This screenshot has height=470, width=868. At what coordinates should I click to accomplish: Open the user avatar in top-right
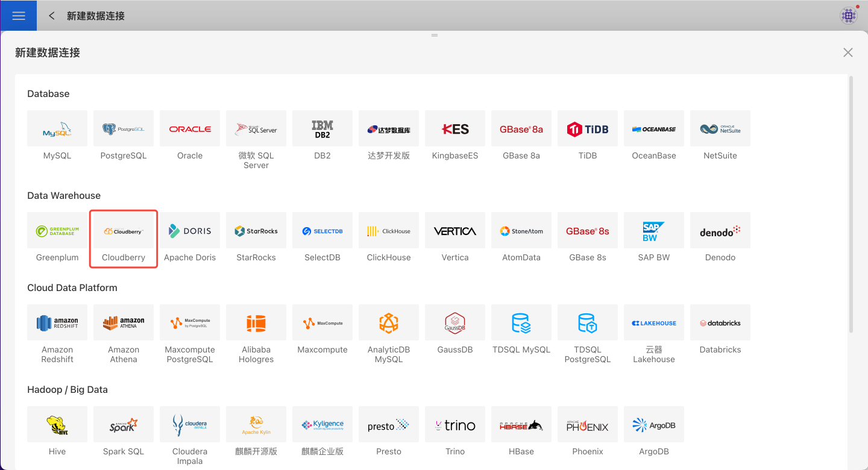pos(849,16)
